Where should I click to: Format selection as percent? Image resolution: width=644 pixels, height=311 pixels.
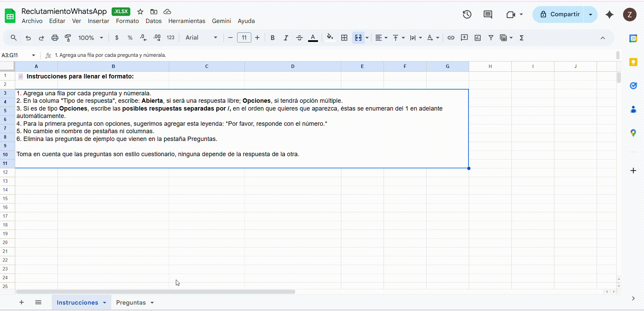click(130, 38)
